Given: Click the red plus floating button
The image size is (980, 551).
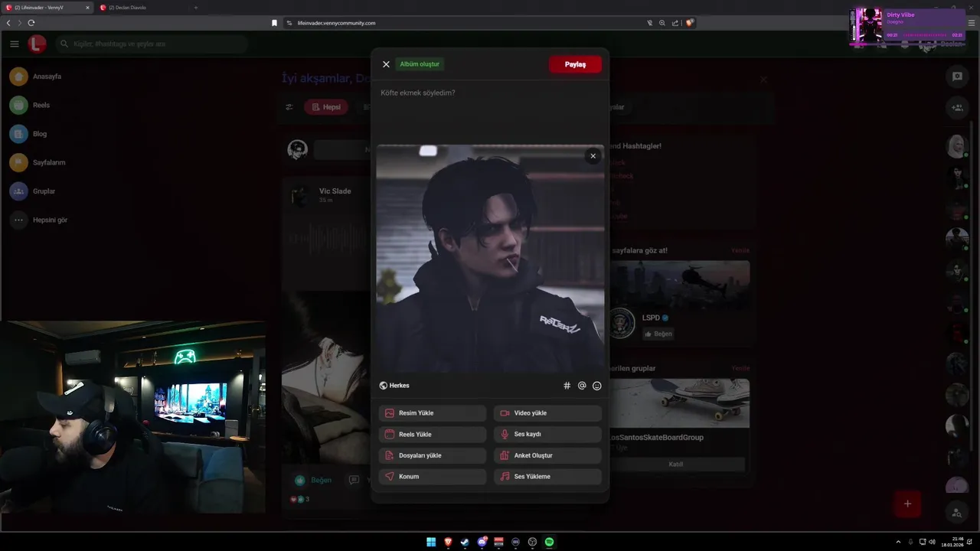Looking at the screenshot, I should pos(907,504).
